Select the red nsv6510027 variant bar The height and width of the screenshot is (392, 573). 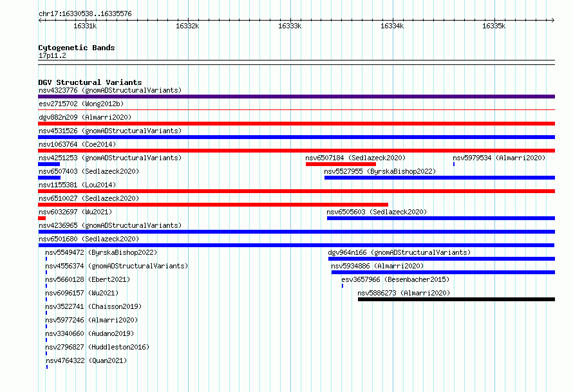[213, 205]
